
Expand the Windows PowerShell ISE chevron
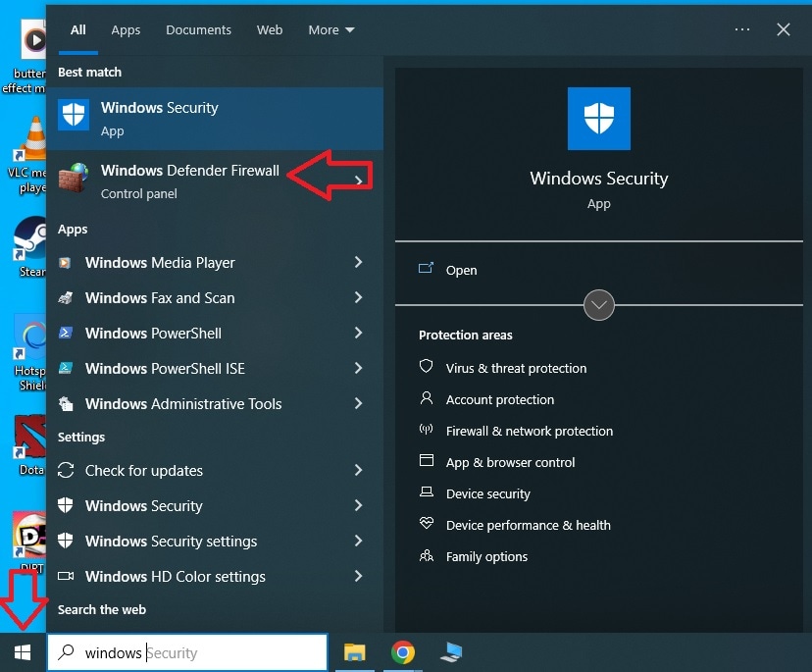[358, 368]
